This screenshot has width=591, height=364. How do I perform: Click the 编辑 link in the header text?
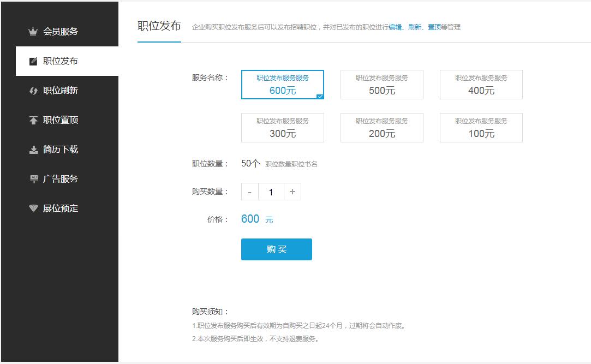pyautogui.click(x=395, y=26)
